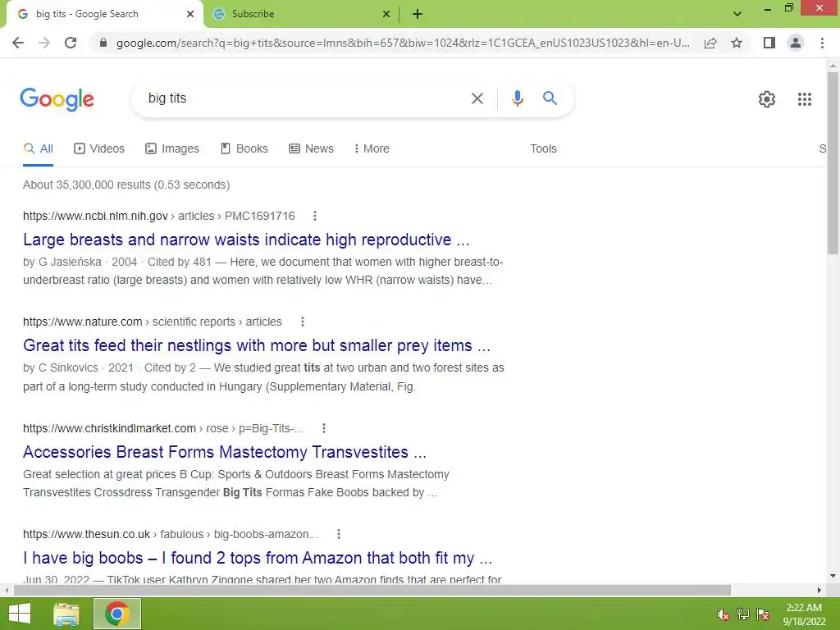Start voice search with the microphone

click(517, 98)
